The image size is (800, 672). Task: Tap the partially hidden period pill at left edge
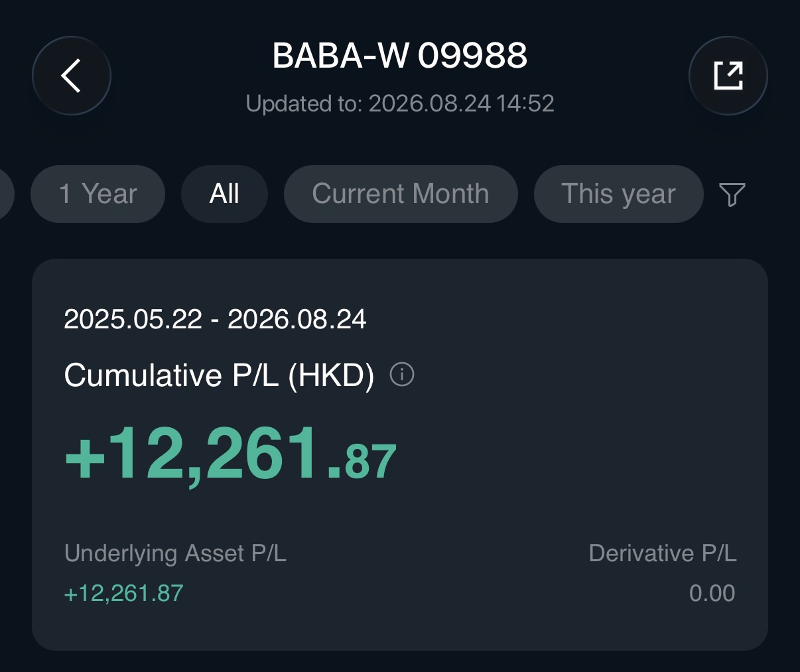pyautogui.click(x=6, y=194)
